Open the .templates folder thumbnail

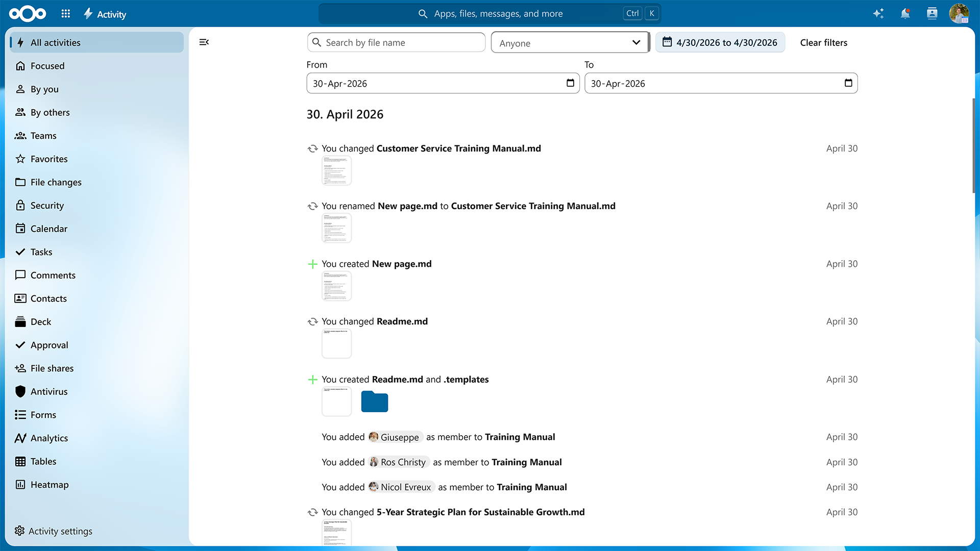click(374, 402)
